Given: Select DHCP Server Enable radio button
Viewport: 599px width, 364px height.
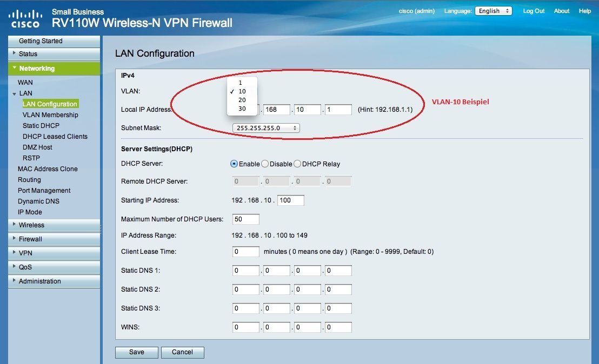Looking at the screenshot, I should (234, 164).
